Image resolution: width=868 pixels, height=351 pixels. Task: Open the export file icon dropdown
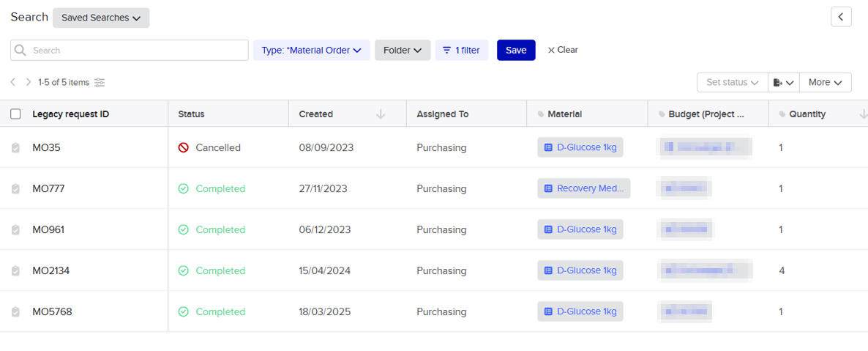pyautogui.click(x=783, y=83)
